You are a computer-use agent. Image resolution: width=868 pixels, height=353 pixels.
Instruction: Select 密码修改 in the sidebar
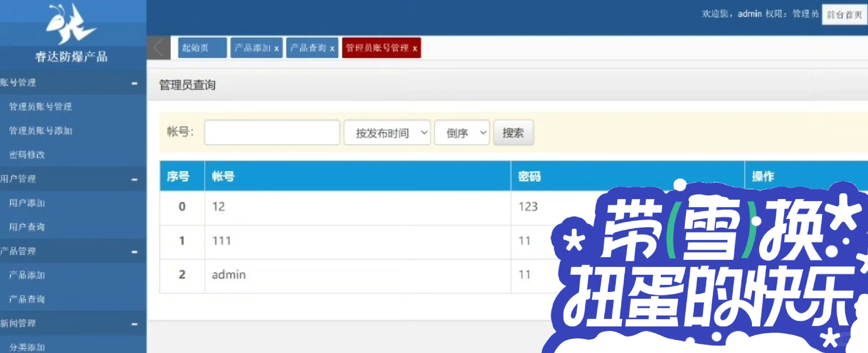(26, 155)
